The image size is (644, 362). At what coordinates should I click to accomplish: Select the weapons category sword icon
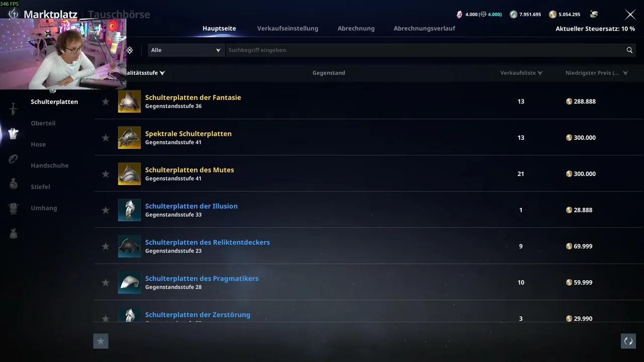13,109
